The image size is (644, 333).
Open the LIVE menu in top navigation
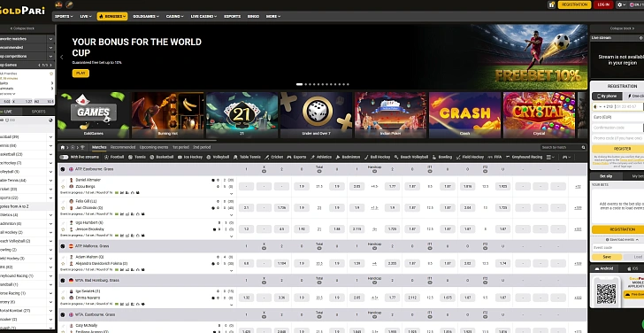tap(85, 17)
